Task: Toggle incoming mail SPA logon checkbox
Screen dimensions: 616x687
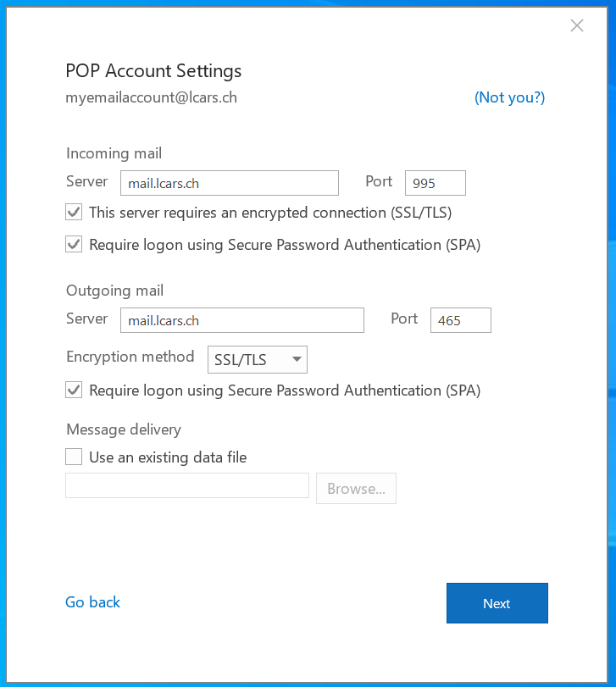Action: pos(75,245)
